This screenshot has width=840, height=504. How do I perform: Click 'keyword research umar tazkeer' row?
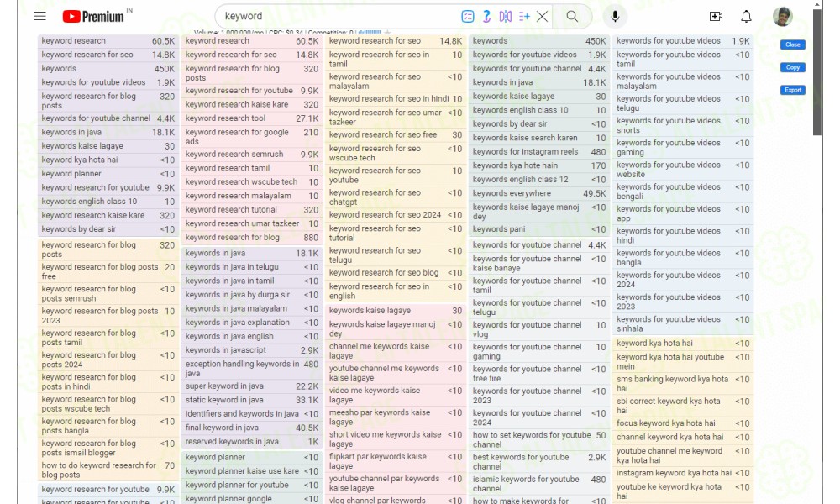[252, 223]
